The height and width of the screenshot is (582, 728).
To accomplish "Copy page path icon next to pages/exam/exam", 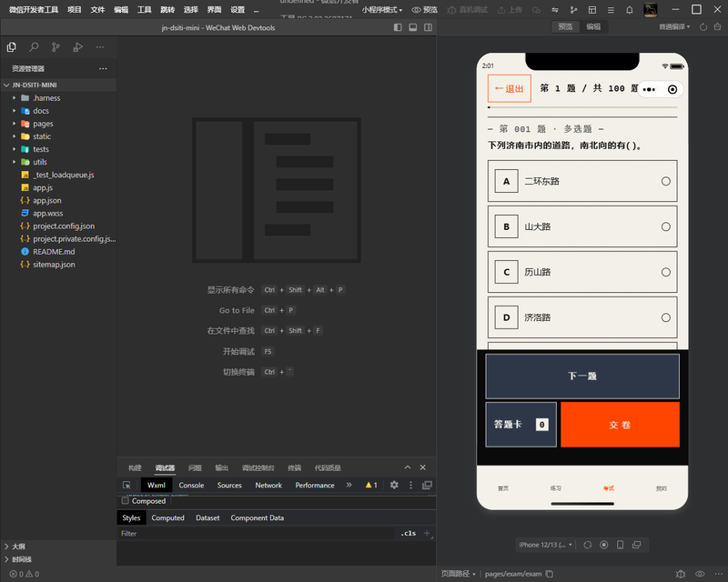I will pyautogui.click(x=550, y=574).
